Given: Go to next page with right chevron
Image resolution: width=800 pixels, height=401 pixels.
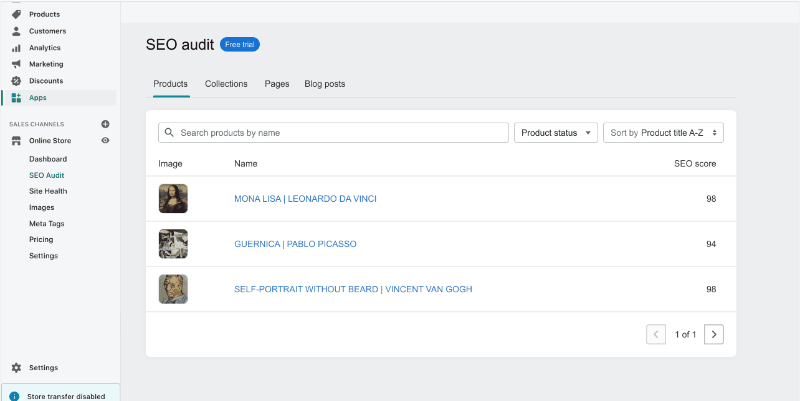Looking at the screenshot, I should point(714,335).
